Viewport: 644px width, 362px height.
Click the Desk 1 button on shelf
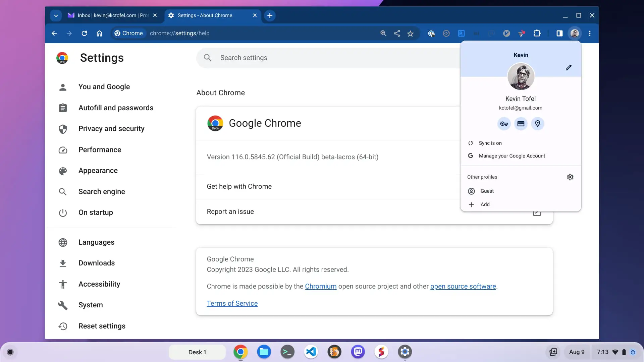point(197,352)
